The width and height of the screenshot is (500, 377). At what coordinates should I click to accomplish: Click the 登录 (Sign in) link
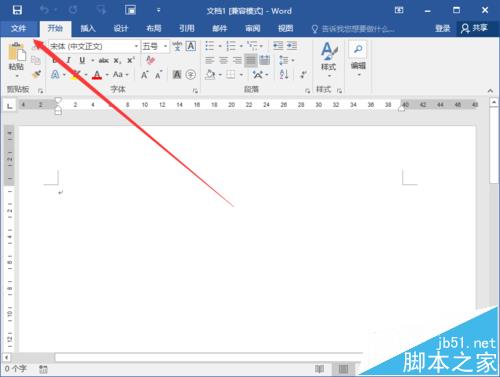(x=443, y=28)
